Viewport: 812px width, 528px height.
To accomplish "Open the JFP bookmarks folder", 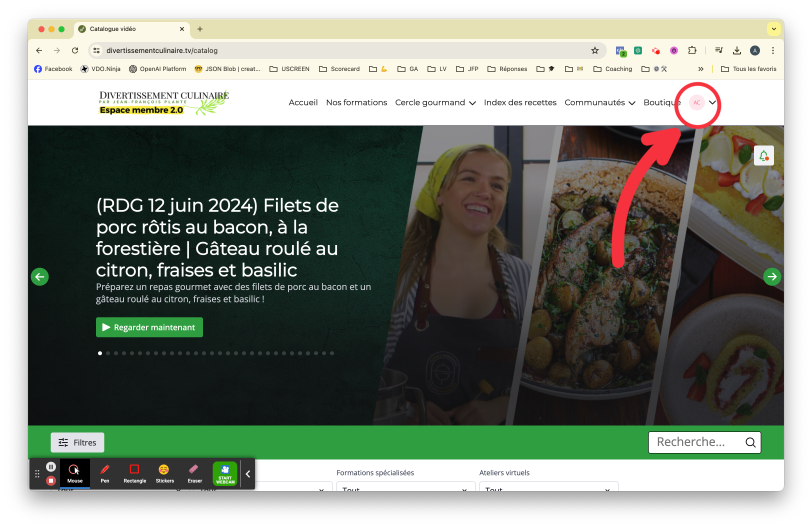I will [467, 69].
